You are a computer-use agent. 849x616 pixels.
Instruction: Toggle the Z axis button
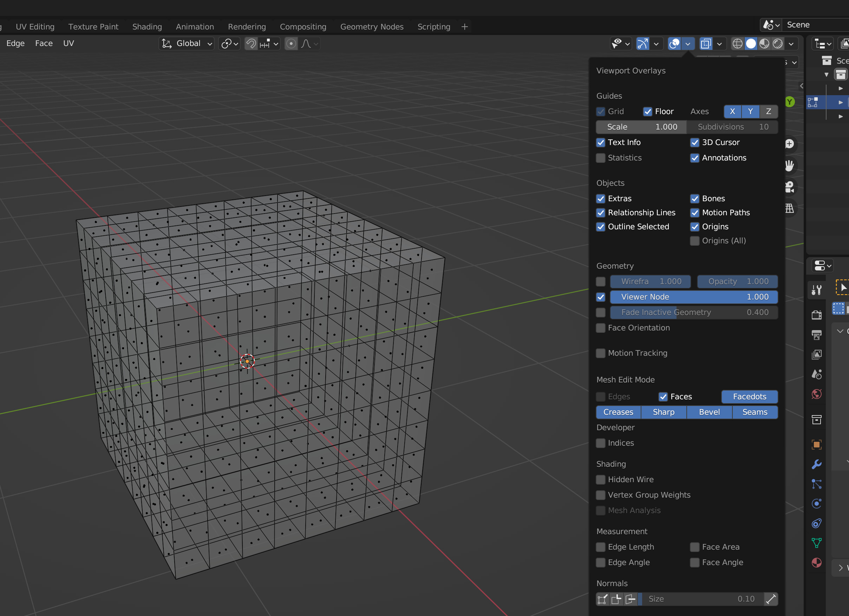tap(768, 112)
